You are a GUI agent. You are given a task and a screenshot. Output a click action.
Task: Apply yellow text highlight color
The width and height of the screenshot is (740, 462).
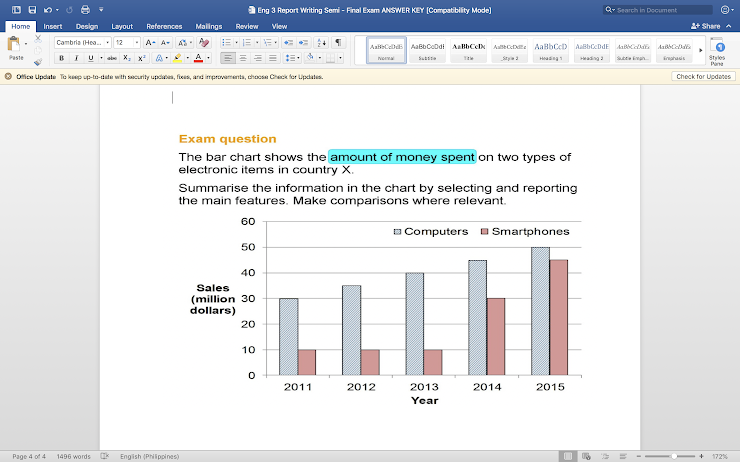(x=177, y=58)
